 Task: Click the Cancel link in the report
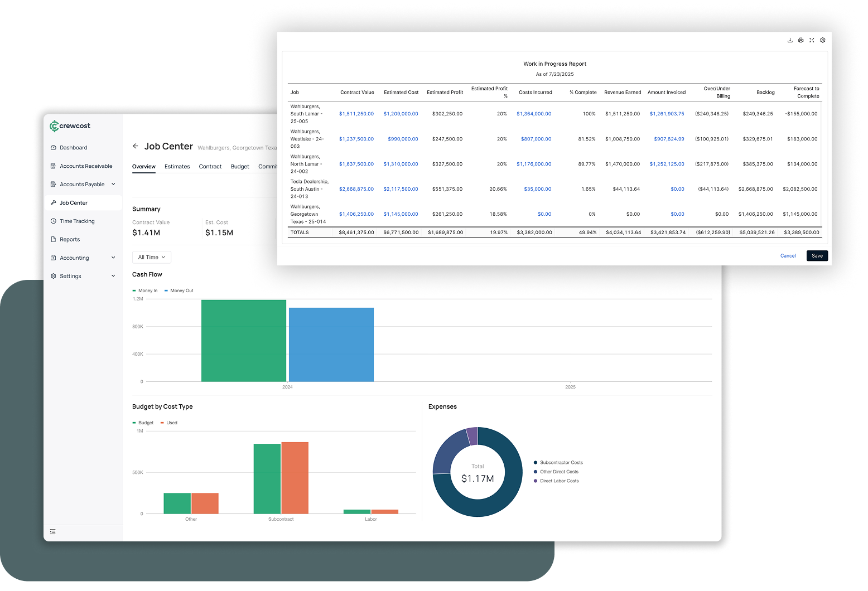(x=788, y=256)
